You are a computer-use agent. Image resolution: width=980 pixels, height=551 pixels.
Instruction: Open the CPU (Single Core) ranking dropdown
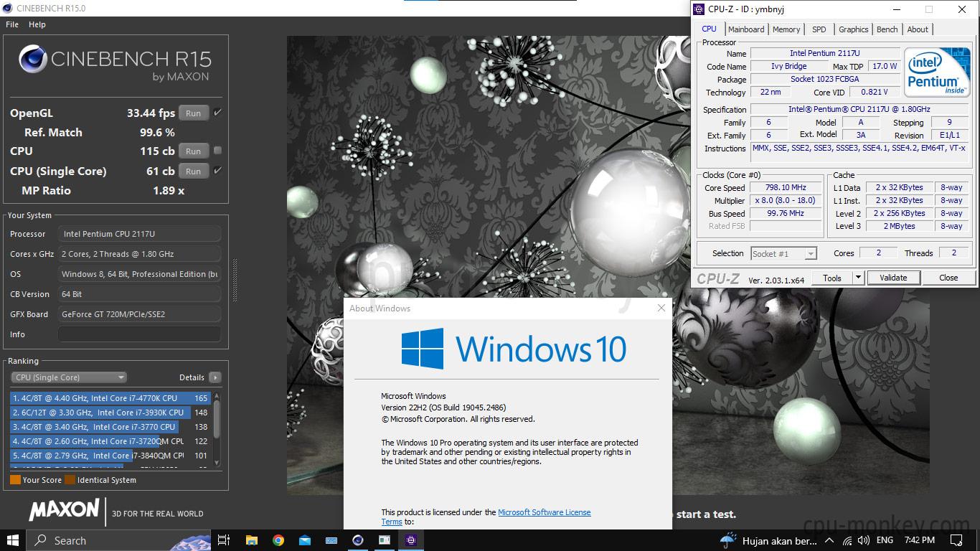coord(69,377)
